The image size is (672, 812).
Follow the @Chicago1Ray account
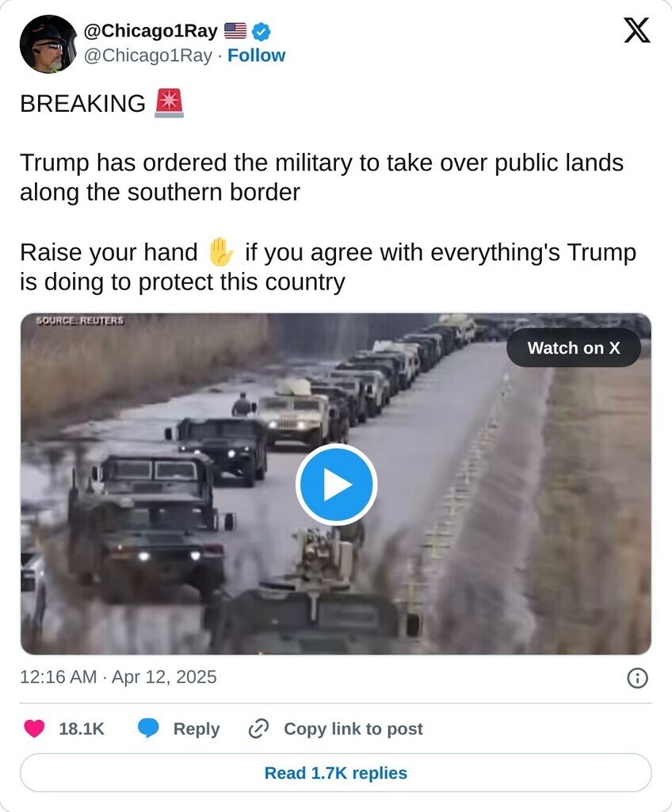tap(256, 56)
